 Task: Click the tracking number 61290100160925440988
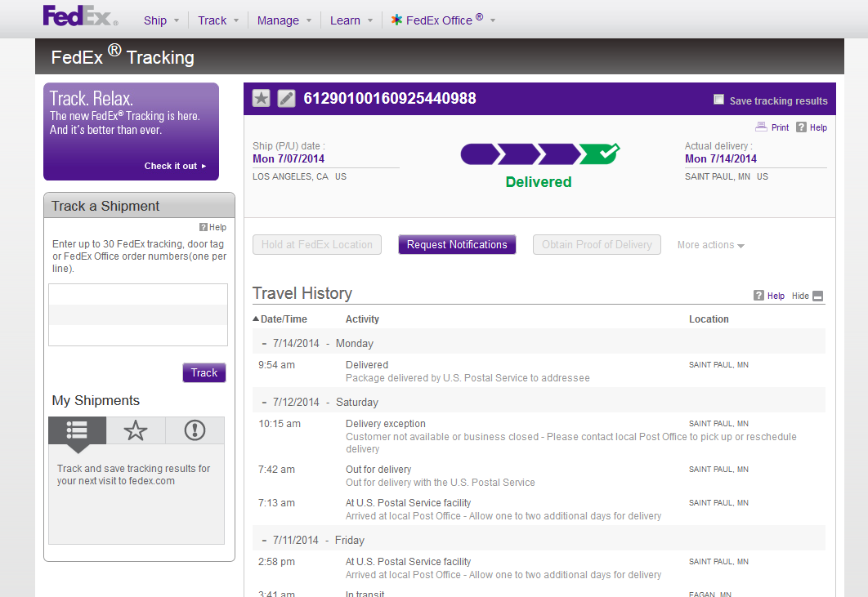coord(390,99)
